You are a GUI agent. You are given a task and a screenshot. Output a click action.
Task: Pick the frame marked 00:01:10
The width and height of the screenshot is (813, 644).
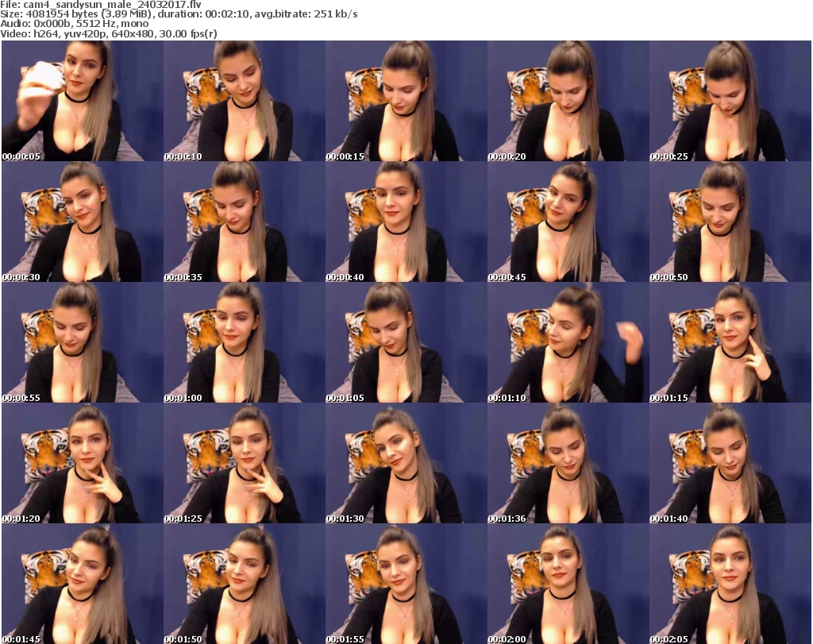point(568,343)
